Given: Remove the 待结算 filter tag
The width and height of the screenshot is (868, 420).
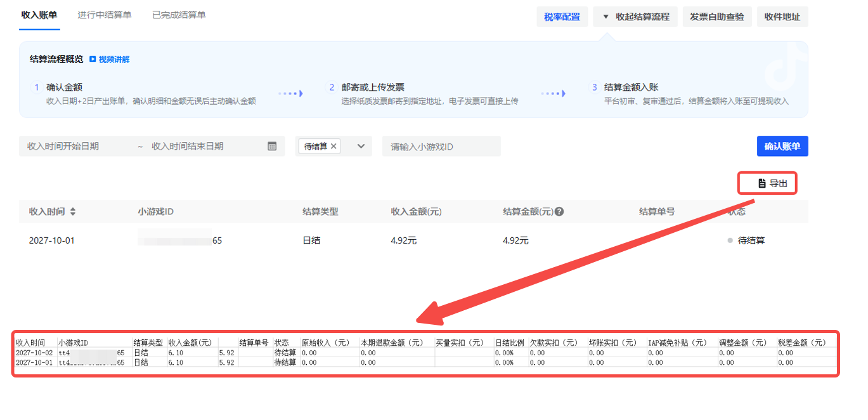Looking at the screenshot, I should pos(334,147).
